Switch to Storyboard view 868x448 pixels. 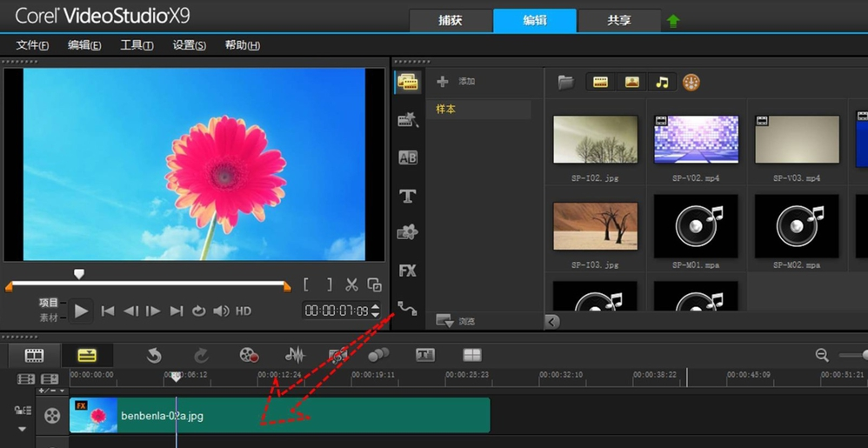pyautogui.click(x=34, y=356)
